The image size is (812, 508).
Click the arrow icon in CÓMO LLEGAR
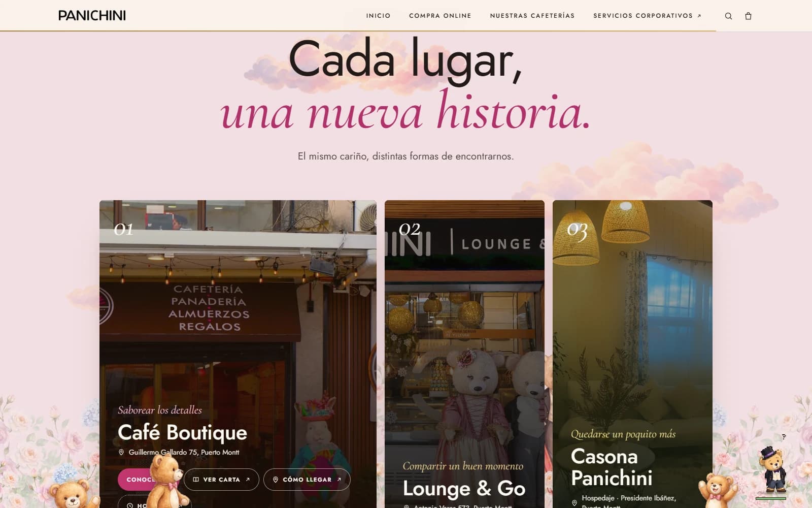click(x=339, y=480)
